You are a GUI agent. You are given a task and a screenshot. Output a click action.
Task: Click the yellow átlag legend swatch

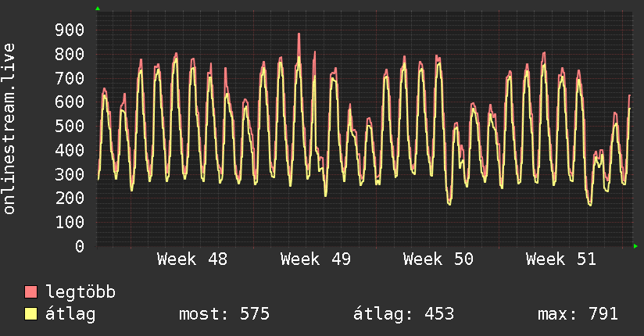30,313
